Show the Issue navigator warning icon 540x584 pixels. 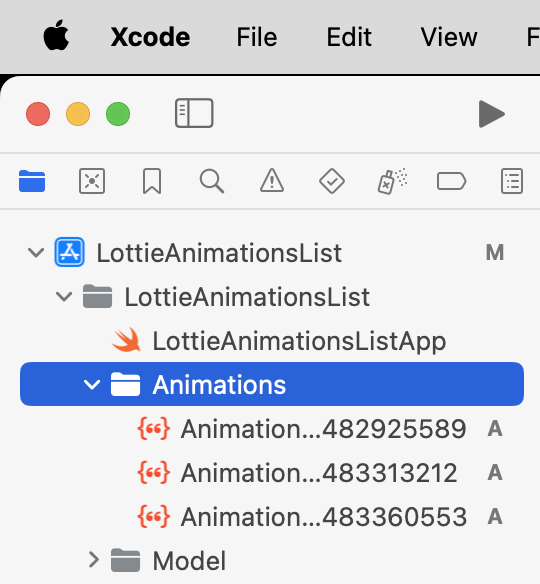click(272, 181)
